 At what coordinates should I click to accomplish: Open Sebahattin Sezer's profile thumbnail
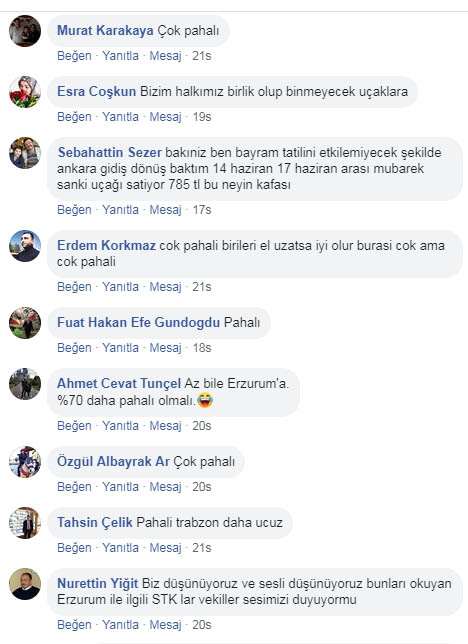point(25,153)
